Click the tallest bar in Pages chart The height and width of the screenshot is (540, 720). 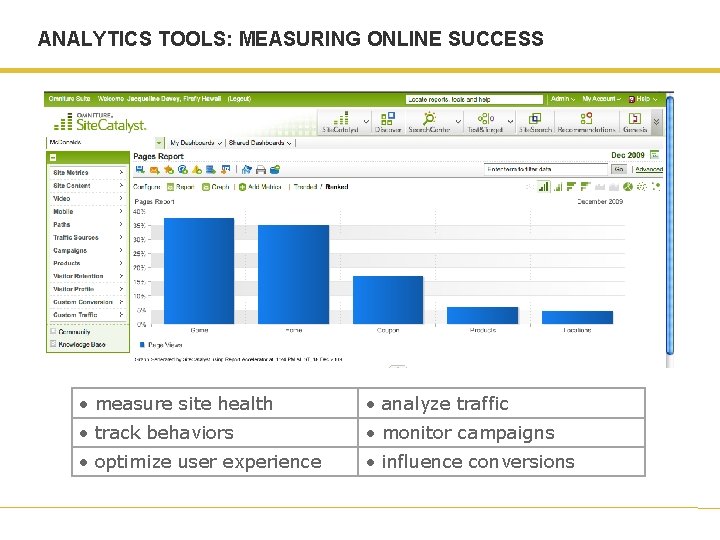199,271
